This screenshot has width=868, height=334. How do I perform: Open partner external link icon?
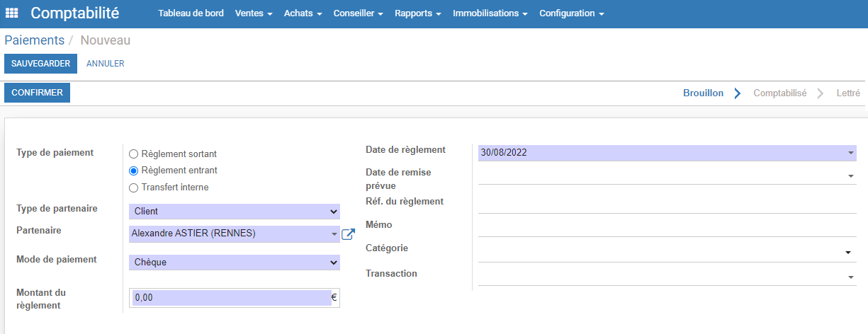(x=348, y=234)
